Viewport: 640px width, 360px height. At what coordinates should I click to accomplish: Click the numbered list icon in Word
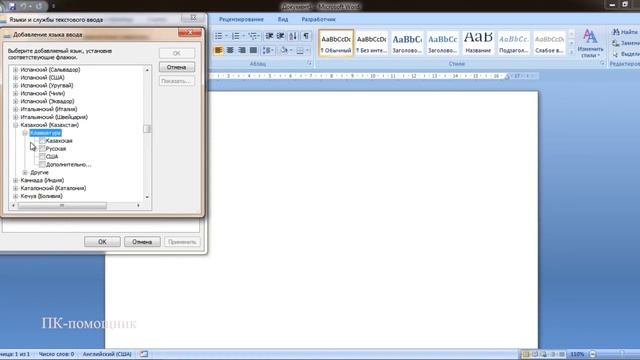click(x=236, y=36)
